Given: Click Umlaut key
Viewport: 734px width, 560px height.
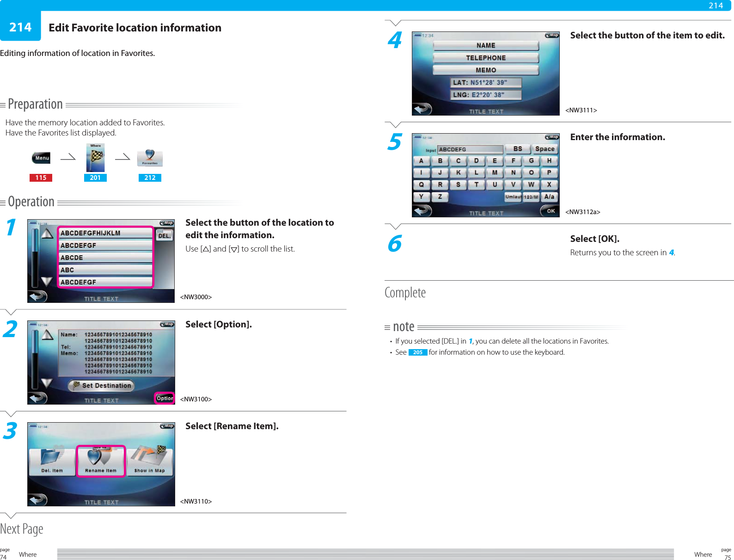Looking at the screenshot, I should (x=513, y=197).
